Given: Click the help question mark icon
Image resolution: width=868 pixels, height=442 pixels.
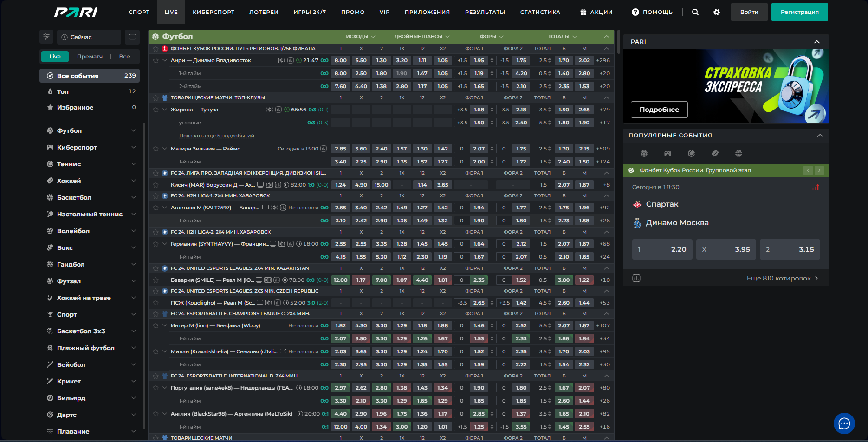Looking at the screenshot, I should pyautogui.click(x=635, y=12).
